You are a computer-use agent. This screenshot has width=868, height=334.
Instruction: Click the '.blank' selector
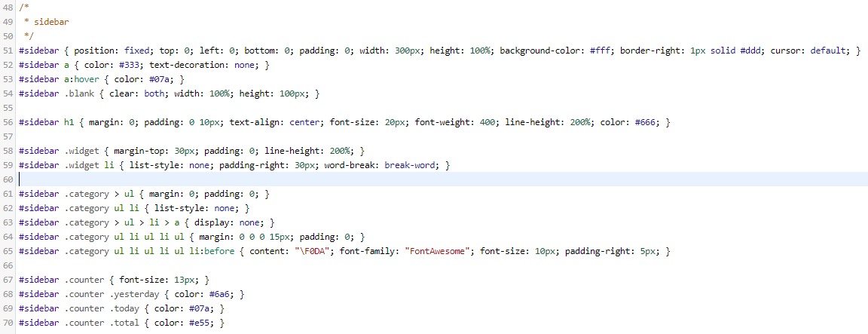tap(78, 93)
